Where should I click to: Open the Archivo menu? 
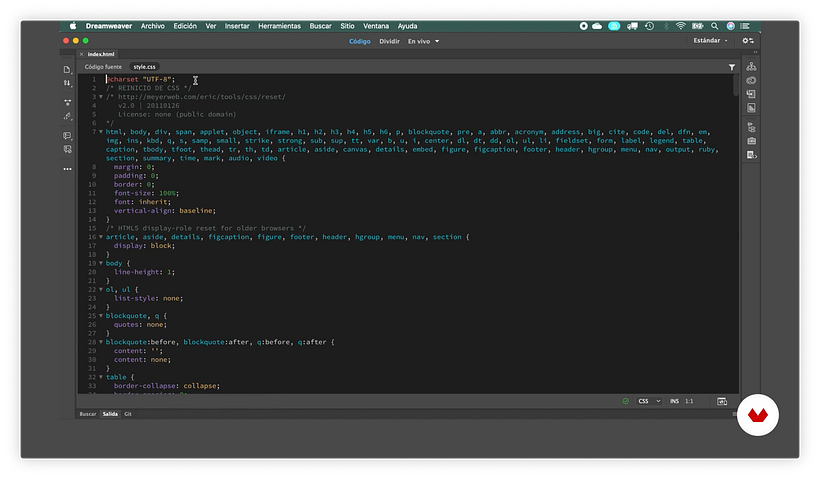point(152,26)
